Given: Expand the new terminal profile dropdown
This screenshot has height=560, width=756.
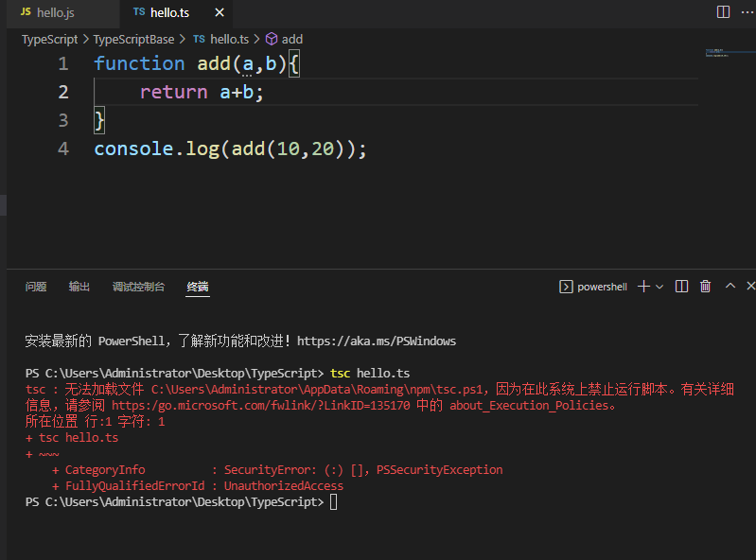Looking at the screenshot, I should pyautogui.click(x=659, y=287).
